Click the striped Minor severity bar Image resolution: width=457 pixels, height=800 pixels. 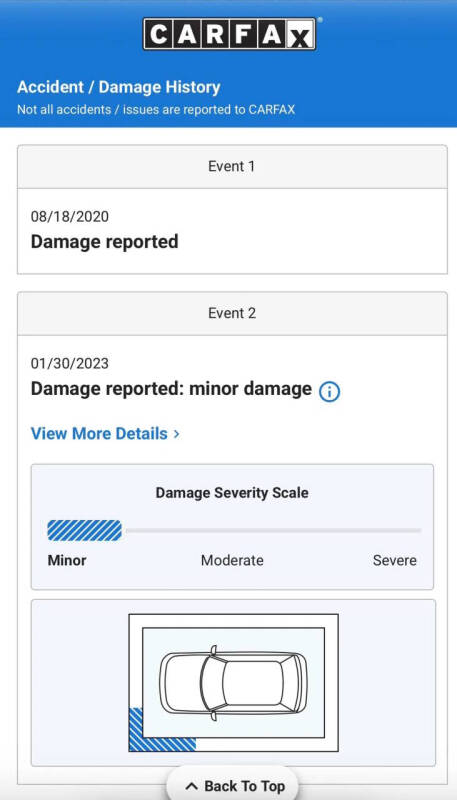pos(84,530)
